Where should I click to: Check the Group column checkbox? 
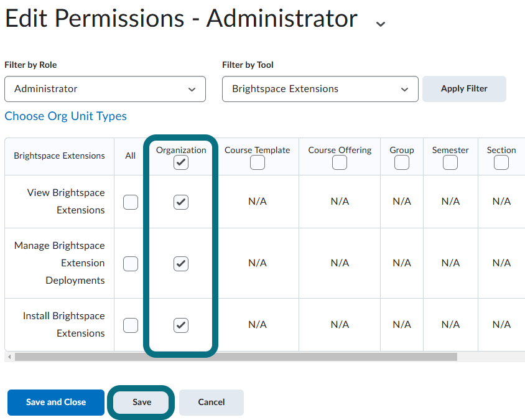[402, 163]
